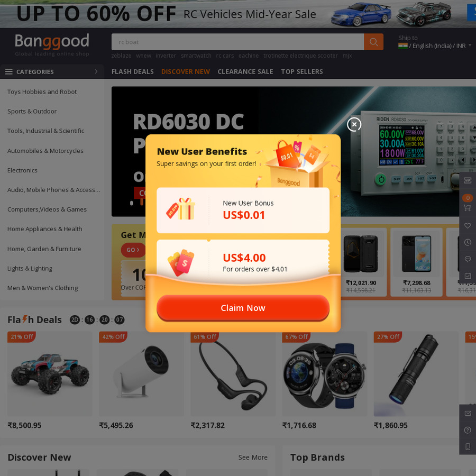This screenshot has width=476, height=476.
Task: Open the RC monster truck thumbnail
Action: pyautogui.click(x=50, y=374)
